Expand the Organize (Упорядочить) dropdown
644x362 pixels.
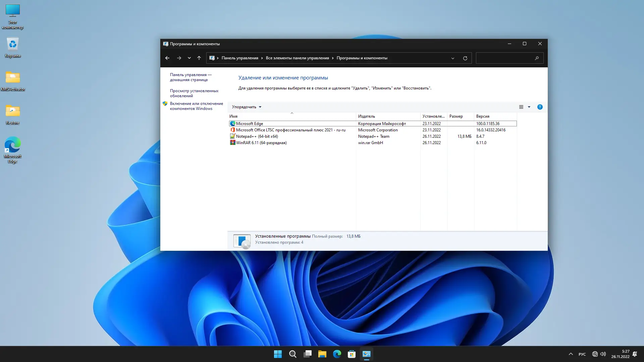[247, 107]
